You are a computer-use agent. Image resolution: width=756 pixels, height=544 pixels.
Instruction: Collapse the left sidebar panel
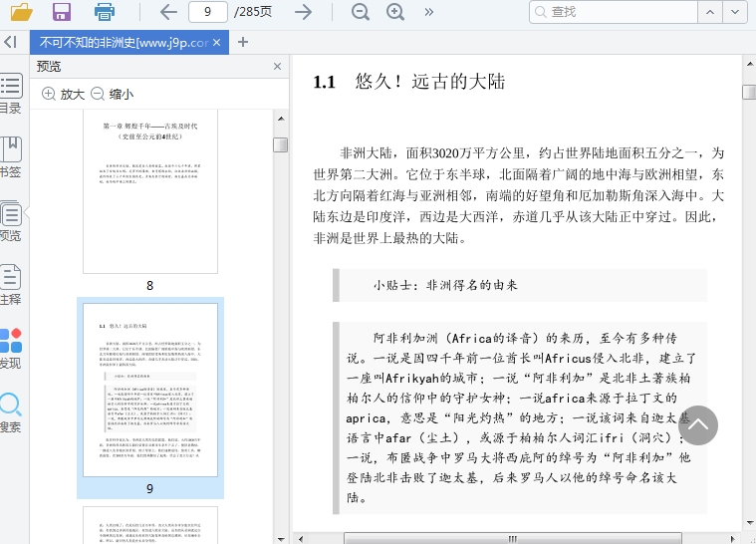coord(9,42)
